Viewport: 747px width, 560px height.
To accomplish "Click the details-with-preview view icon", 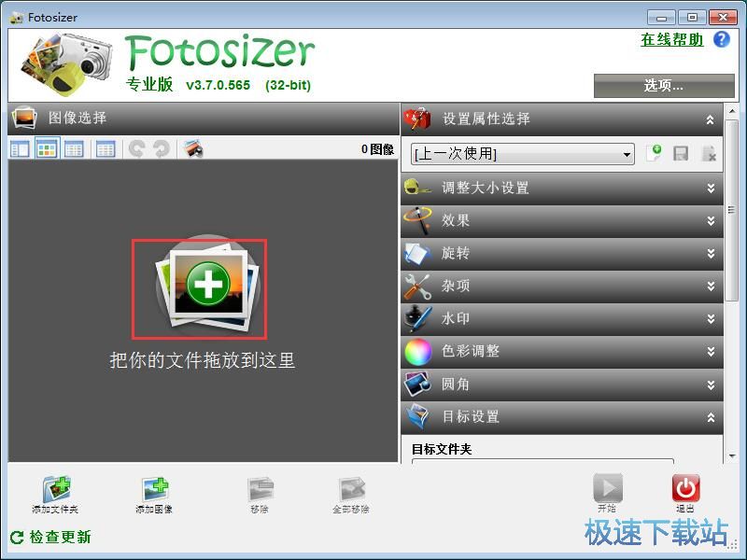I will 20,149.
